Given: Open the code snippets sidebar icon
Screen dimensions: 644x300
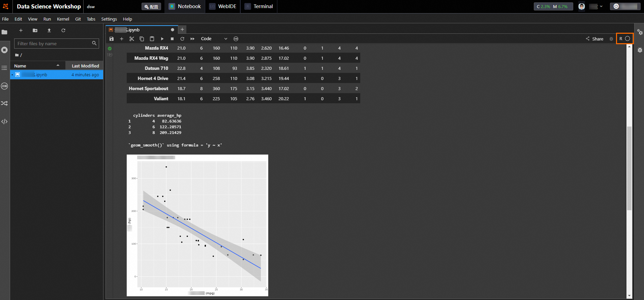Looking at the screenshot, I should pos(4,121).
